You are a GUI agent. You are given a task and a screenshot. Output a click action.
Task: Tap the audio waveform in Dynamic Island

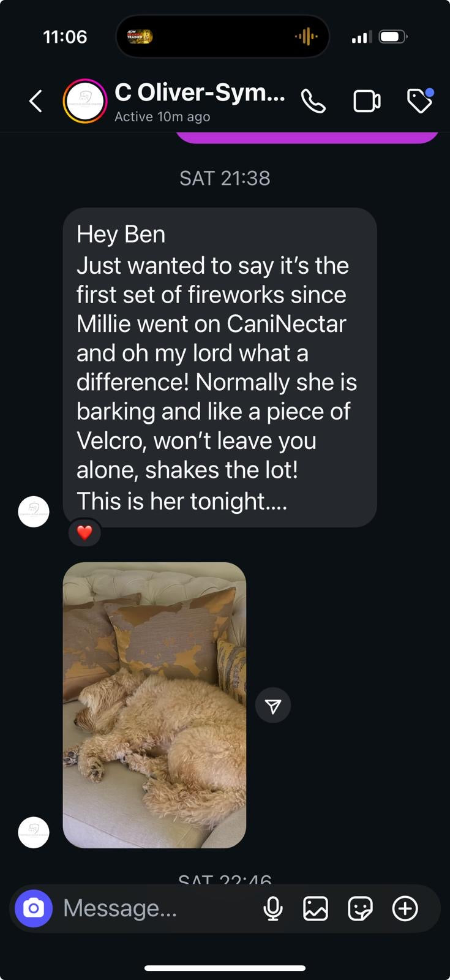(306, 37)
